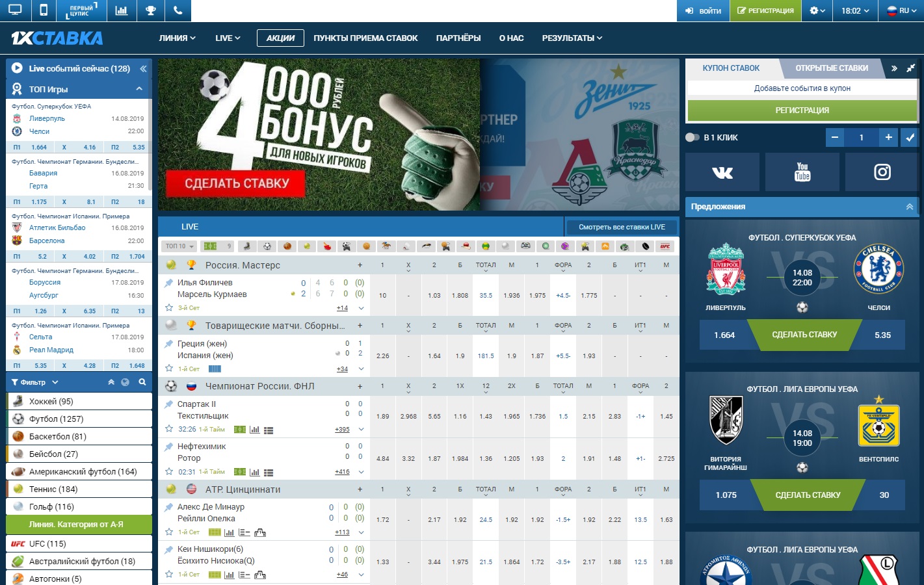This screenshot has height=585, width=924.
Task: Open the mobile apps phone icon
Action: (x=44, y=10)
